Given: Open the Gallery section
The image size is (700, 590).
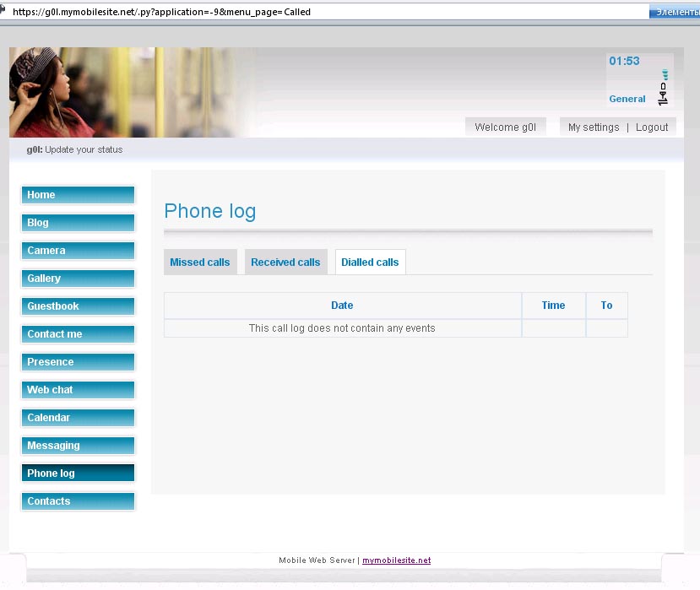Looking at the screenshot, I should [x=78, y=279].
